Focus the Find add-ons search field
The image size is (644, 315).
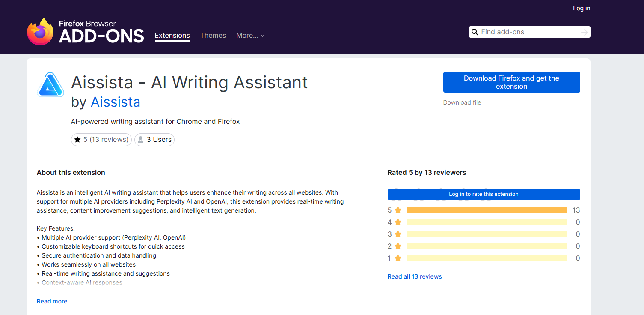click(528, 32)
